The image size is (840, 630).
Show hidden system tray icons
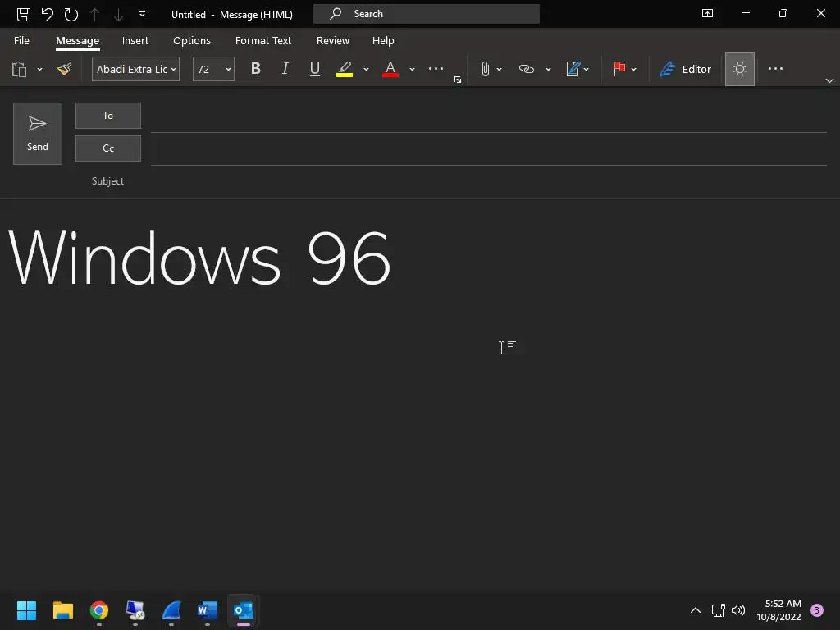coord(696,610)
